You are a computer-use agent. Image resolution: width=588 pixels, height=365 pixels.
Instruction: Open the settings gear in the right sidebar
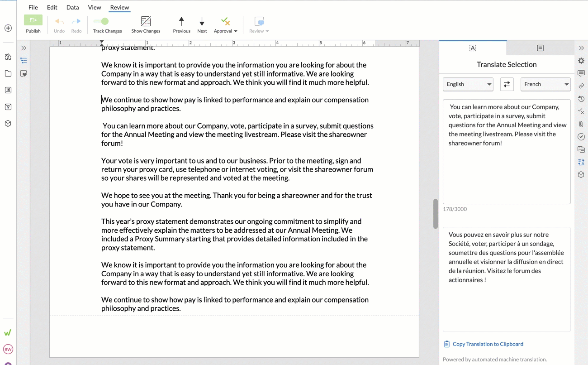[x=581, y=60]
